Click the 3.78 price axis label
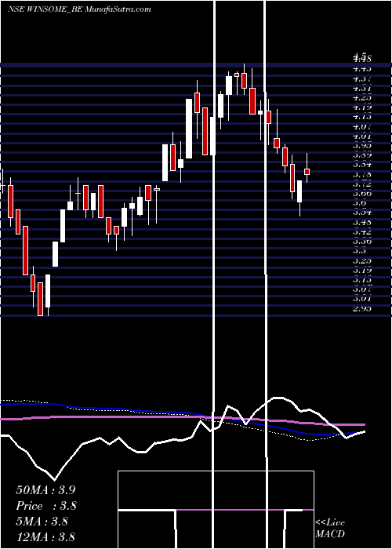Viewport: 392px width, 549px height. pos(362,174)
